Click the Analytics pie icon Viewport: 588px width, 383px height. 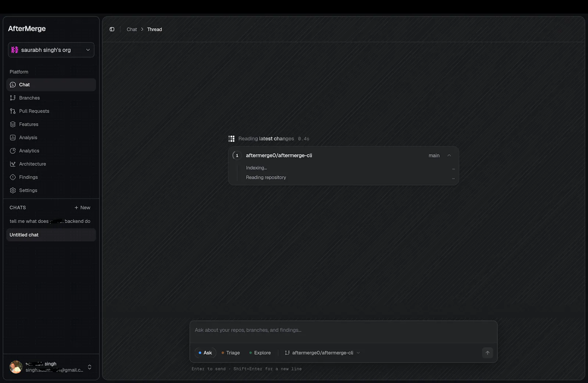(13, 151)
